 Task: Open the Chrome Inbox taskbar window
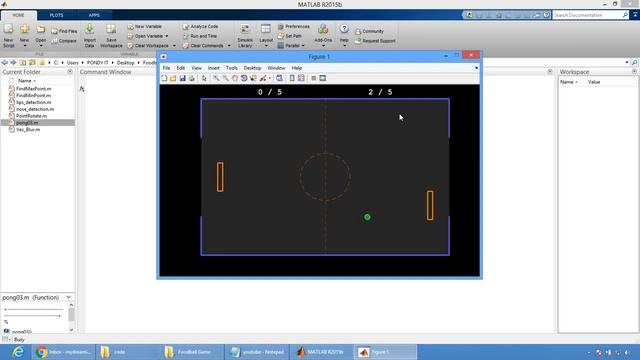point(64,352)
